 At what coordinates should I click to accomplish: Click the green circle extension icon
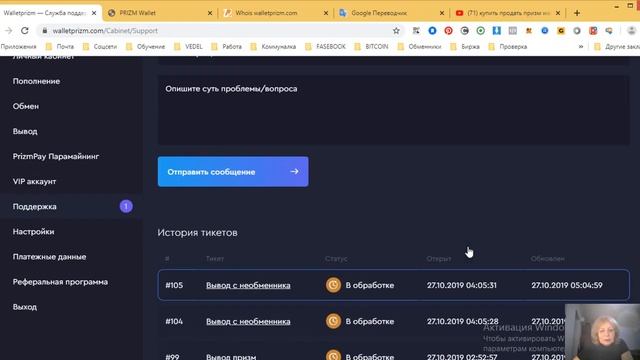pos(480,31)
